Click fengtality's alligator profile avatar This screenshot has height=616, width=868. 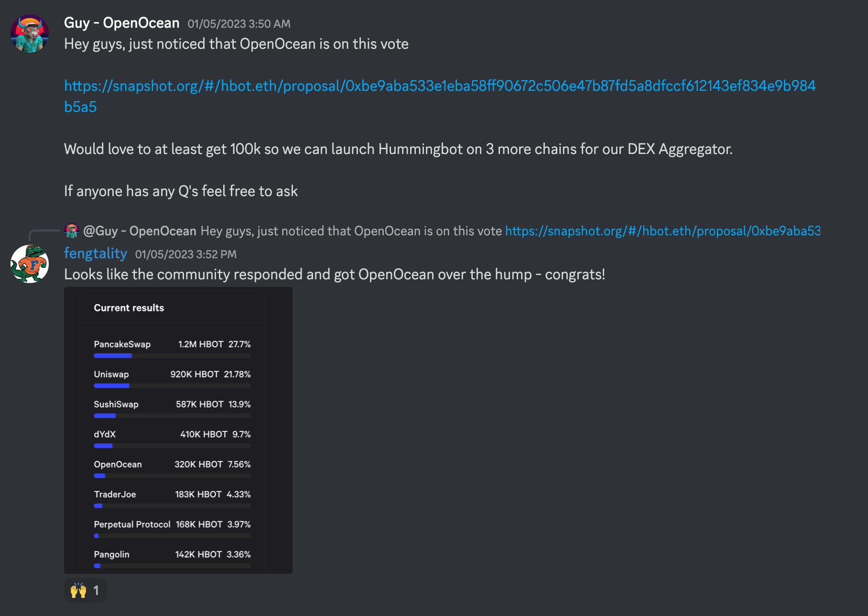(30, 264)
